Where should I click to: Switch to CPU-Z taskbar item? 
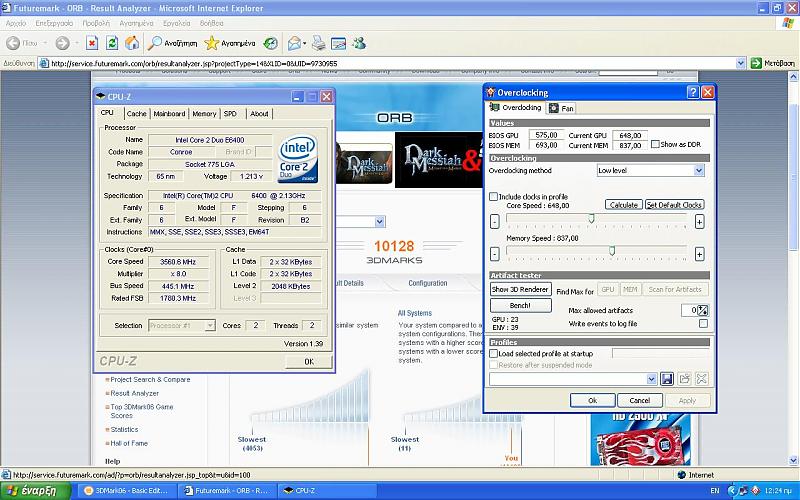tap(327, 491)
